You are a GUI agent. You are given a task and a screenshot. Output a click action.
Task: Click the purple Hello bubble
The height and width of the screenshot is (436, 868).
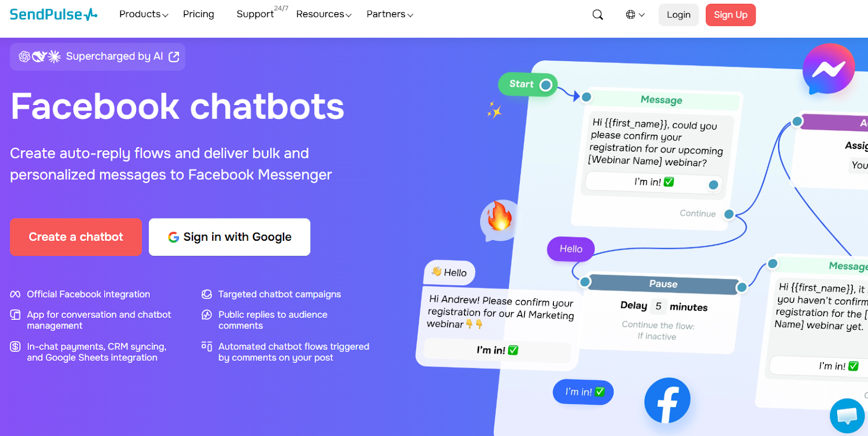click(571, 249)
